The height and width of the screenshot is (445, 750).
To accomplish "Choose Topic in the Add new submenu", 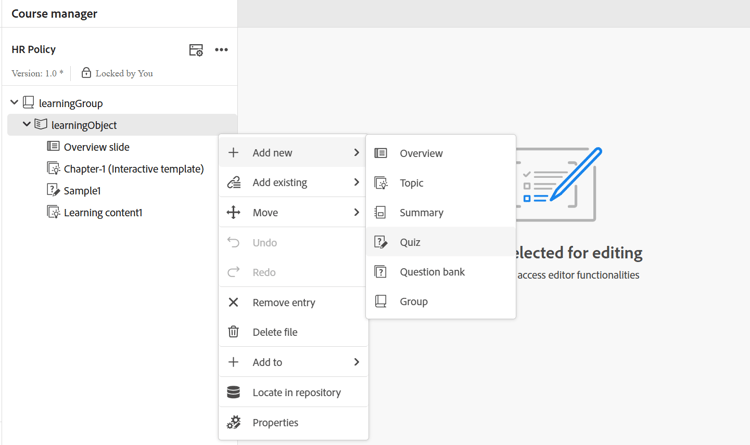I will (411, 183).
